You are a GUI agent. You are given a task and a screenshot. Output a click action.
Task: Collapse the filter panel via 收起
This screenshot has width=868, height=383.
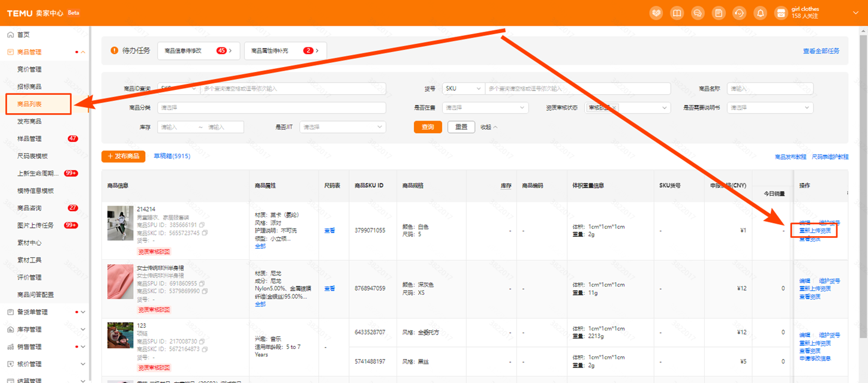[489, 127]
